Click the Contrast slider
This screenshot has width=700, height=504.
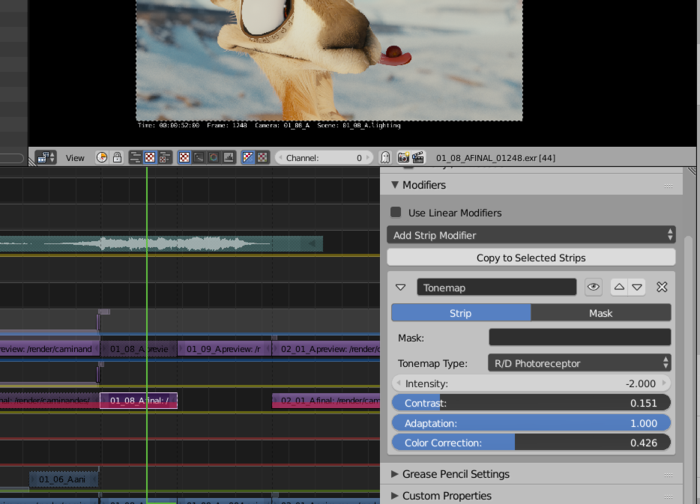coord(530,403)
